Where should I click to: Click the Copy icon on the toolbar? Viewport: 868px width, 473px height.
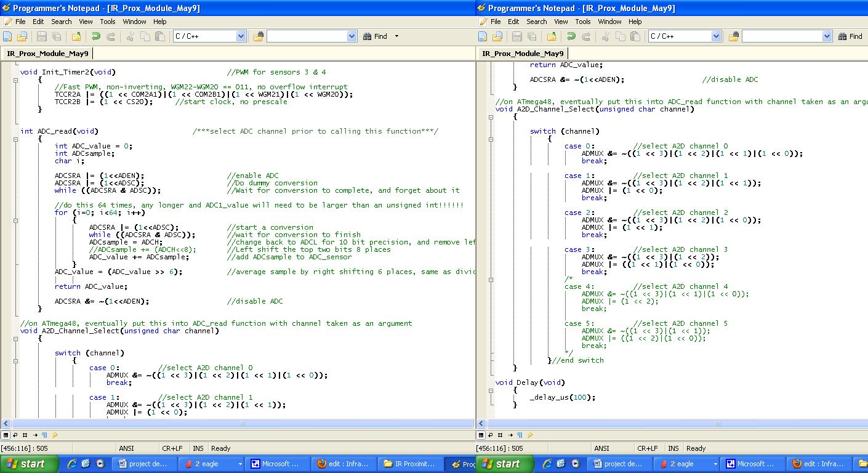[x=144, y=36]
